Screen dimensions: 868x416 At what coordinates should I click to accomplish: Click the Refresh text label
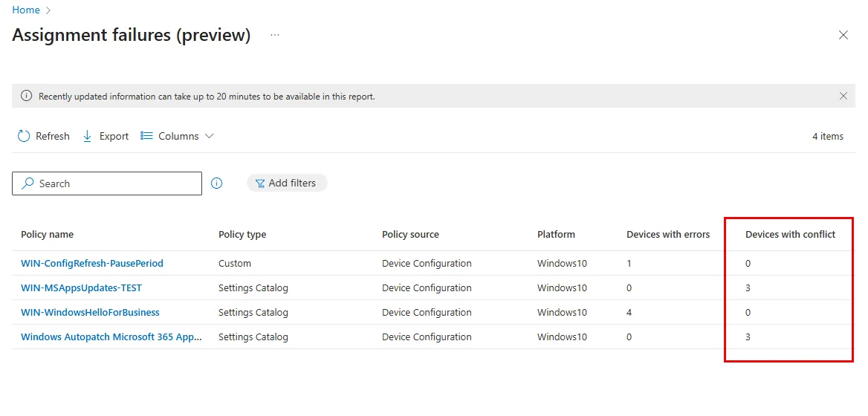pyautogui.click(x=53, y=136)
